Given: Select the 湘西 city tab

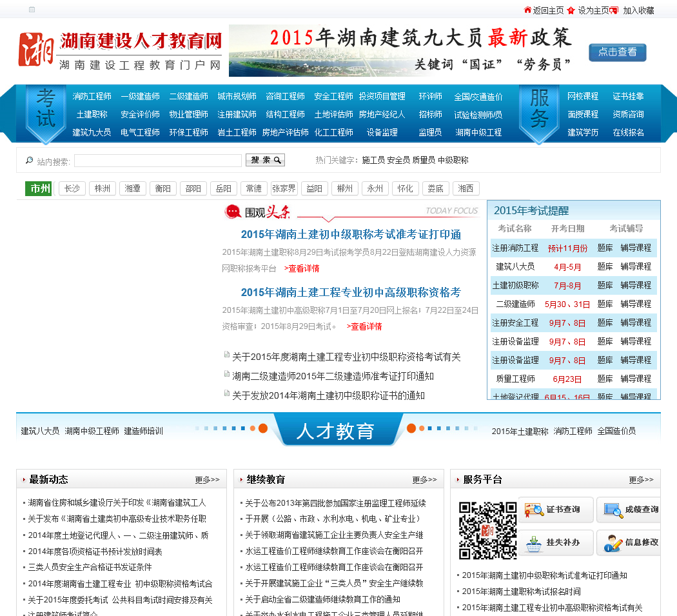Looking at the screenshot, I should [x=466, y=188].
